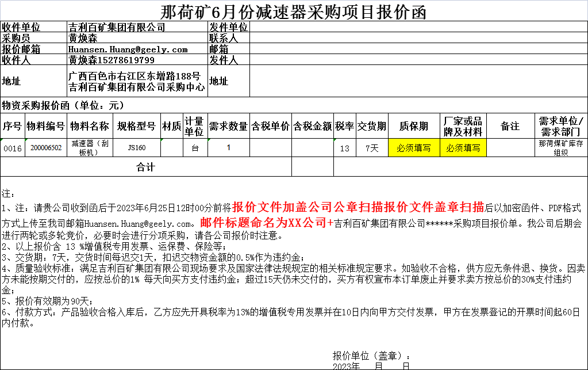Click note 5 报价有效期为90天
The width and height of the screenshot is (588, 370).
[48, 301]
